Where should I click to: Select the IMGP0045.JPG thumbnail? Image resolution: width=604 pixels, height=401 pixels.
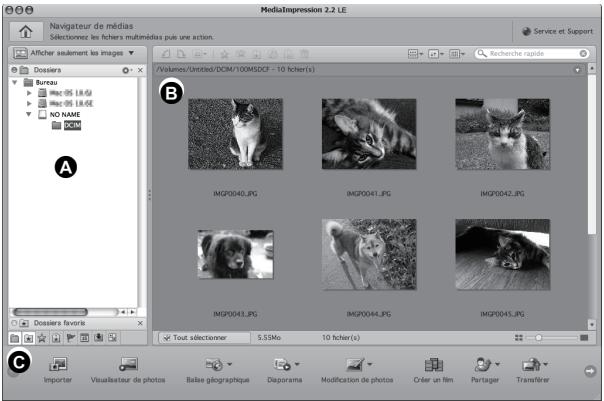coord(503,254)
